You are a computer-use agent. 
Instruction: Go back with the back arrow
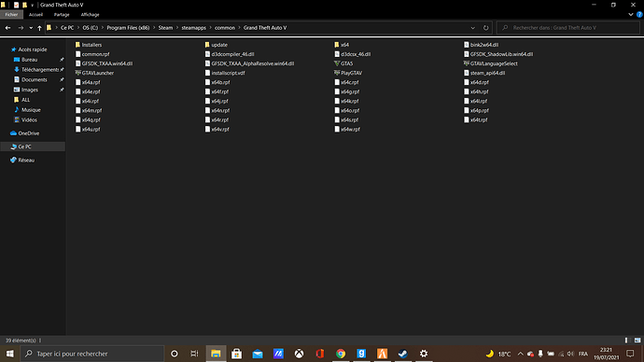click(x=7, y=28)
